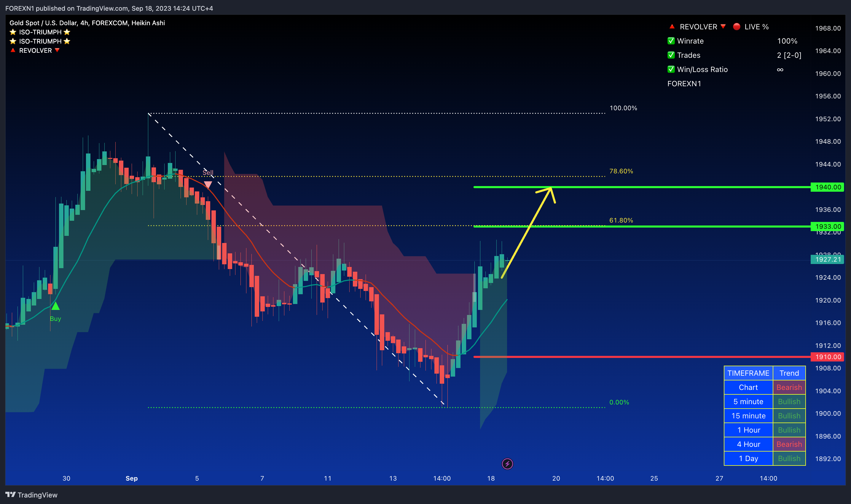Click the second ISO-TRIUMPH indicator label
The image size is (851, 504).
40,41
